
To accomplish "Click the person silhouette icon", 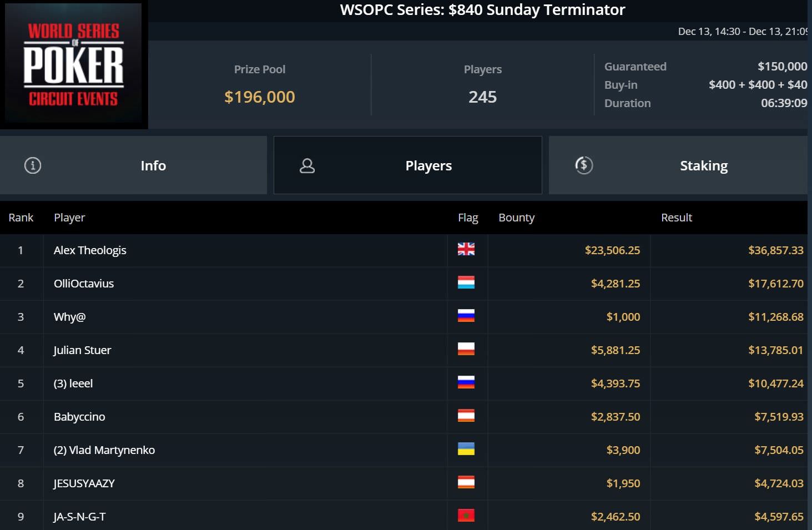I will pyautogui.click(x=307, y=165).
